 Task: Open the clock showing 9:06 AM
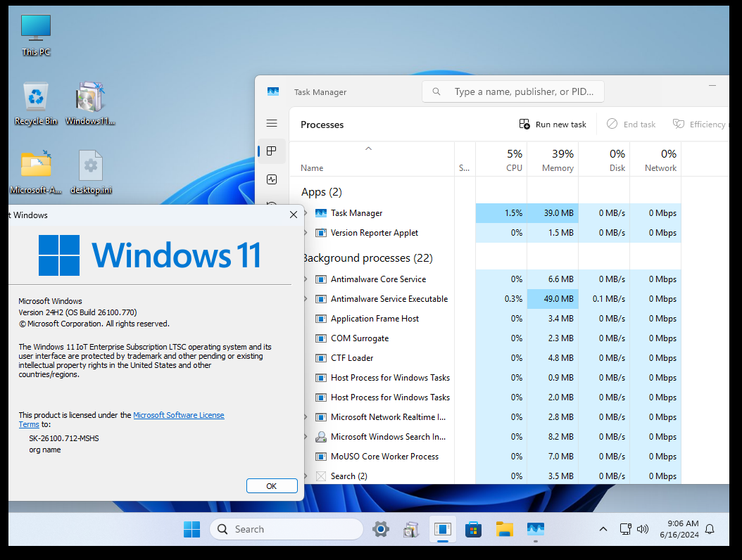click(x=679, y=529)
